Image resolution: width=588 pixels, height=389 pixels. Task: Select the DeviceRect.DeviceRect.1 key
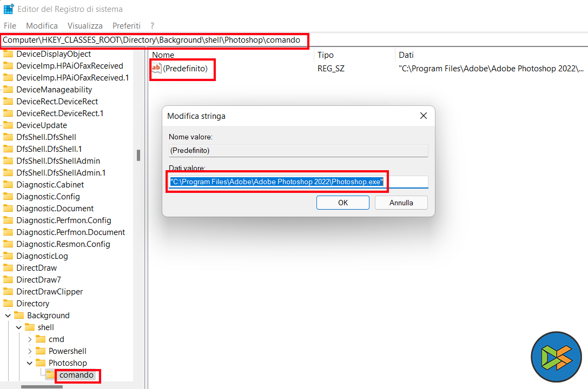(x=60, y=113)
